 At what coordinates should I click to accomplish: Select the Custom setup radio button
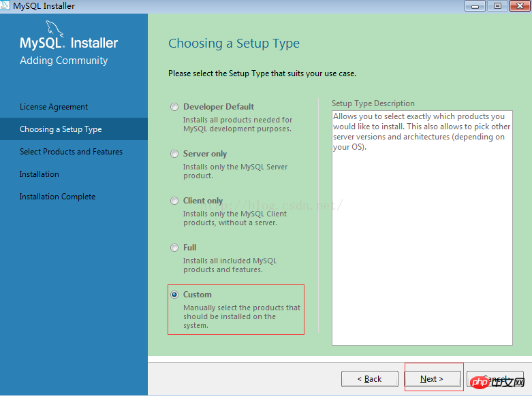tap(174, 295)
